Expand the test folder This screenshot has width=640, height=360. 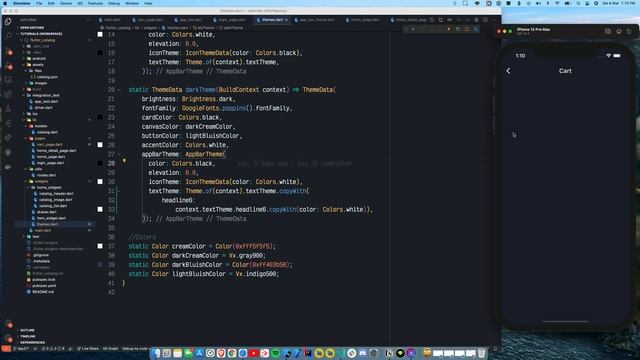pyautogui.click(x=35, y=236)
